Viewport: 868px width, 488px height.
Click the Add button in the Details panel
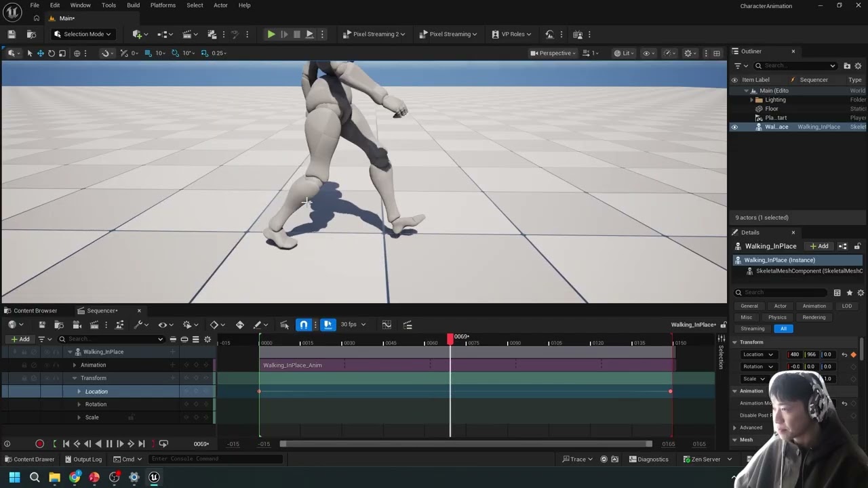point(819,246)
